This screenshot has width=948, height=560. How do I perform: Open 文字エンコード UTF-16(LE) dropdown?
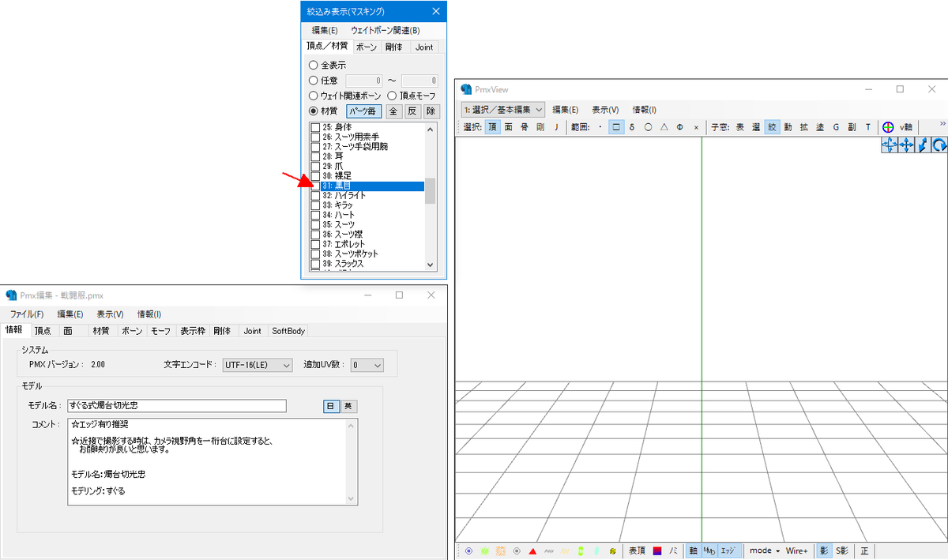tap(258, 365)
